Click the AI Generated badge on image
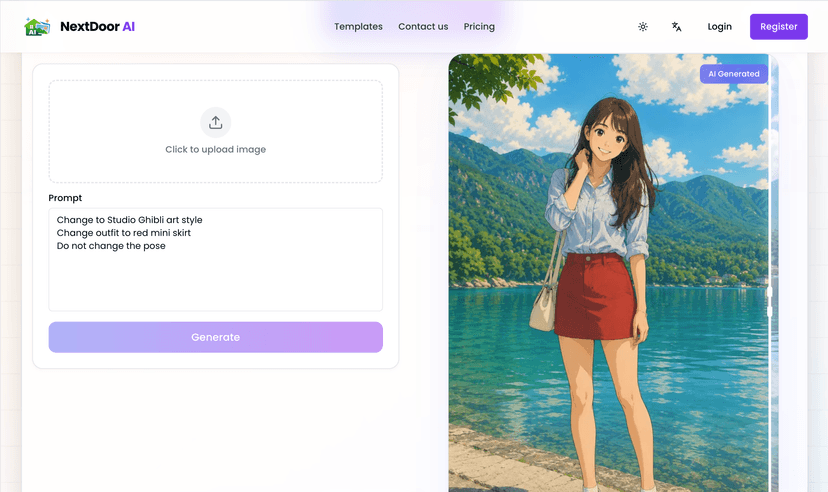This screenshot has width=828, height=492. point(733,74)
